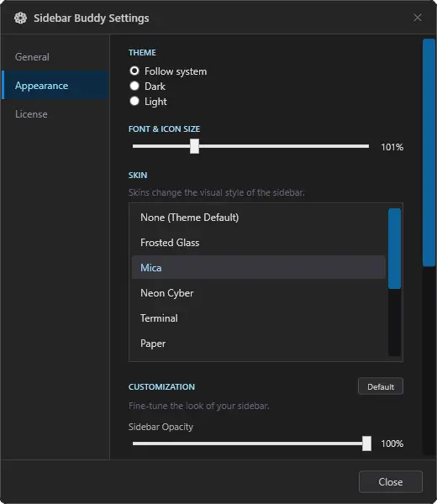This screenshot has width=437, height=504.
Task: Select the Paper skin
Action: tap(259, 344)
